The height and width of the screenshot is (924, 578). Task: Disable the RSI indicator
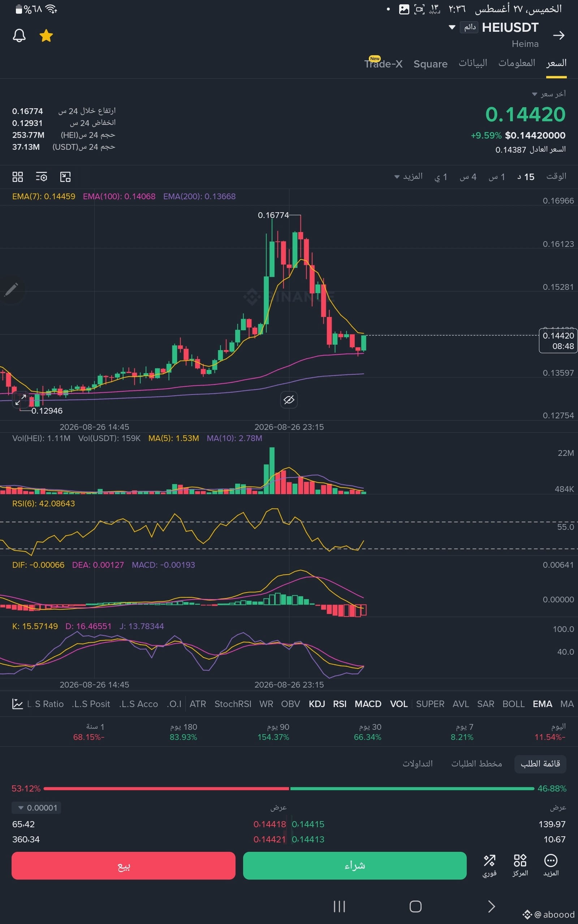tap(340, 704)
